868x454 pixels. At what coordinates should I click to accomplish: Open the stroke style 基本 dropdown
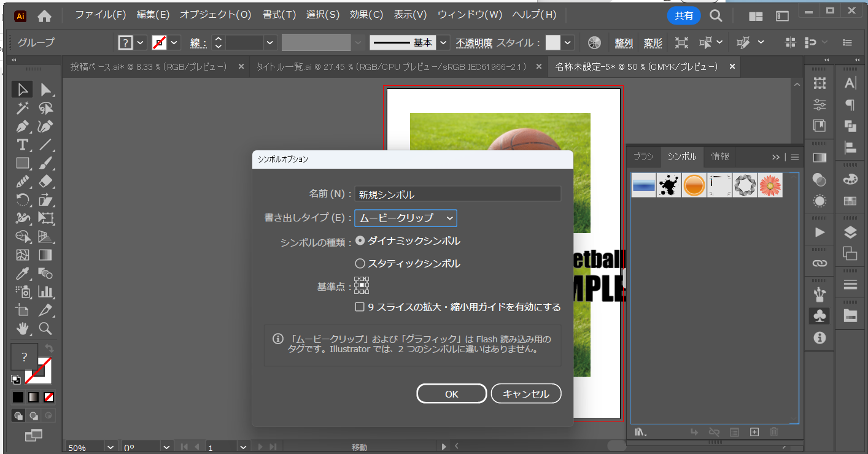444,42
